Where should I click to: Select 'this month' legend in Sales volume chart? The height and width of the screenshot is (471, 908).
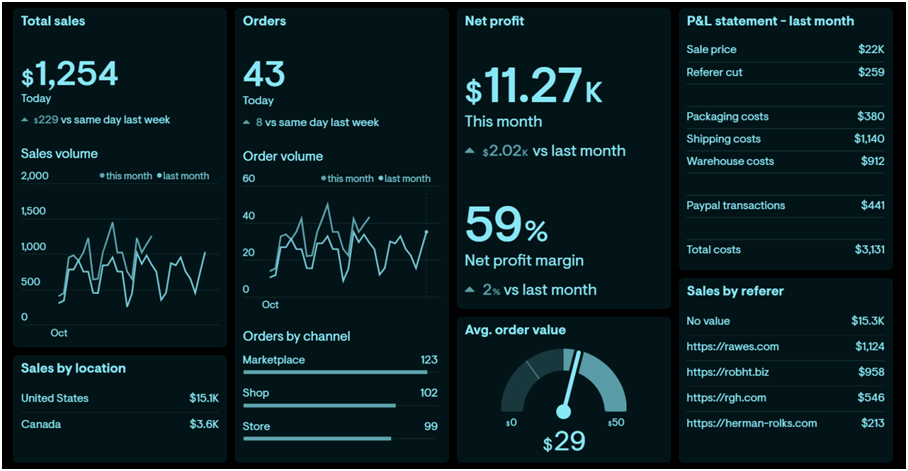coord(126,176)
